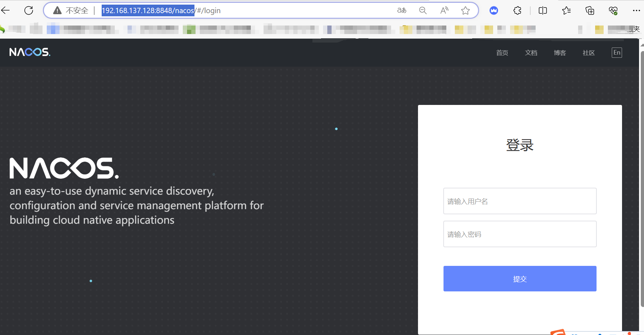Open browser essentials heart icon
644x335 pixels.
[x=613, y=11]
